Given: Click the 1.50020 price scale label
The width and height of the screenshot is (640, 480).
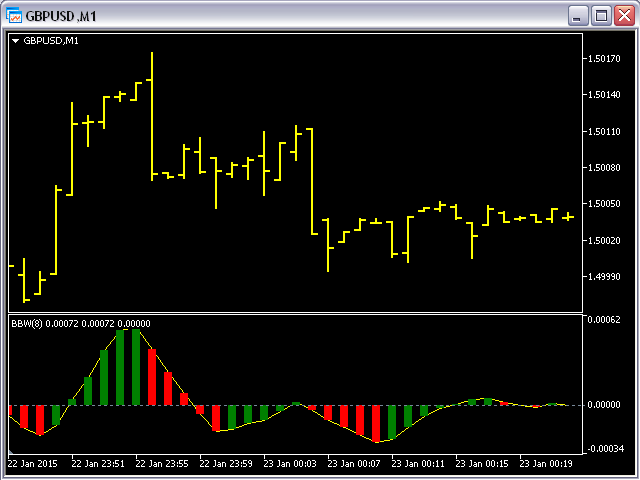Looking at the screenshot, I should (x=605, y=240).
